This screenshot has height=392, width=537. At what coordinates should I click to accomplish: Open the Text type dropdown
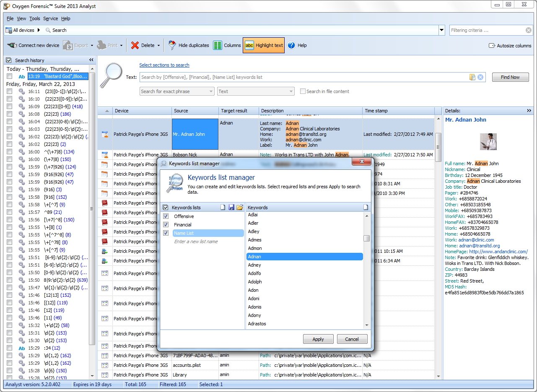point(256,91)
